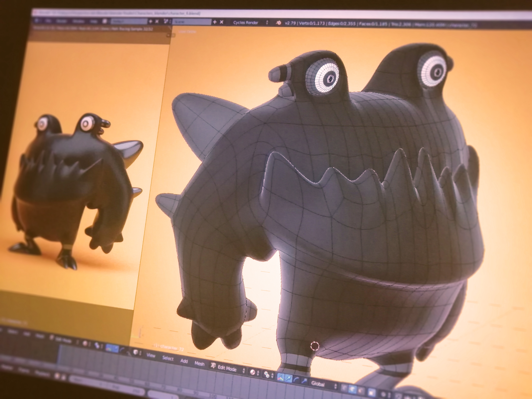Screen dimensions: 532x399
Task: Open the Mesh menu in 3D viewport header
Action: [199, 364]
